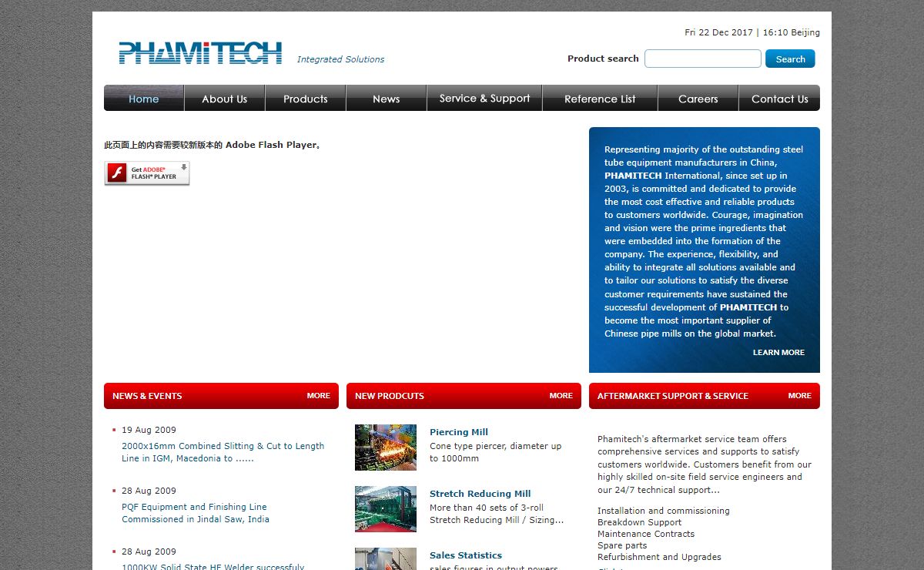This screenshot has width=924, height=570.
Task: Click MORE in Aftermarket Support header
Action: click(800, 395)
